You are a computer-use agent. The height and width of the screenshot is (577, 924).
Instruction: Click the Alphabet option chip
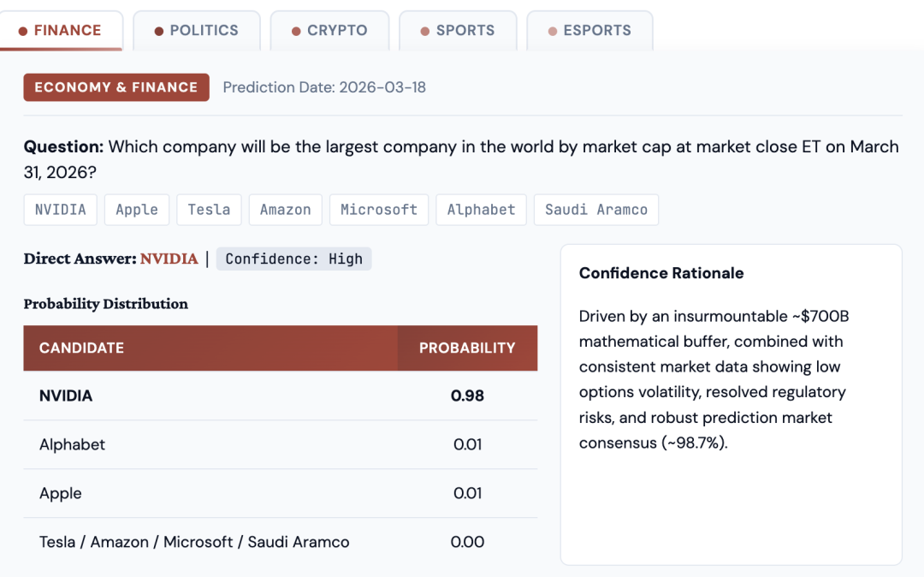tap(481, 210)
